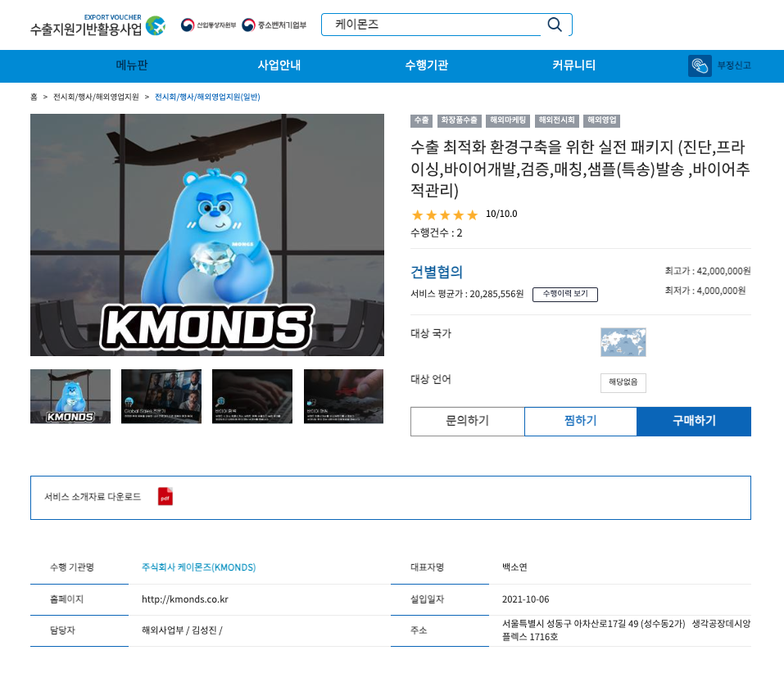Viewport: 784px width, 673px height.
Task: Click the founding date 2021-10-06
Action: point(525,599)
